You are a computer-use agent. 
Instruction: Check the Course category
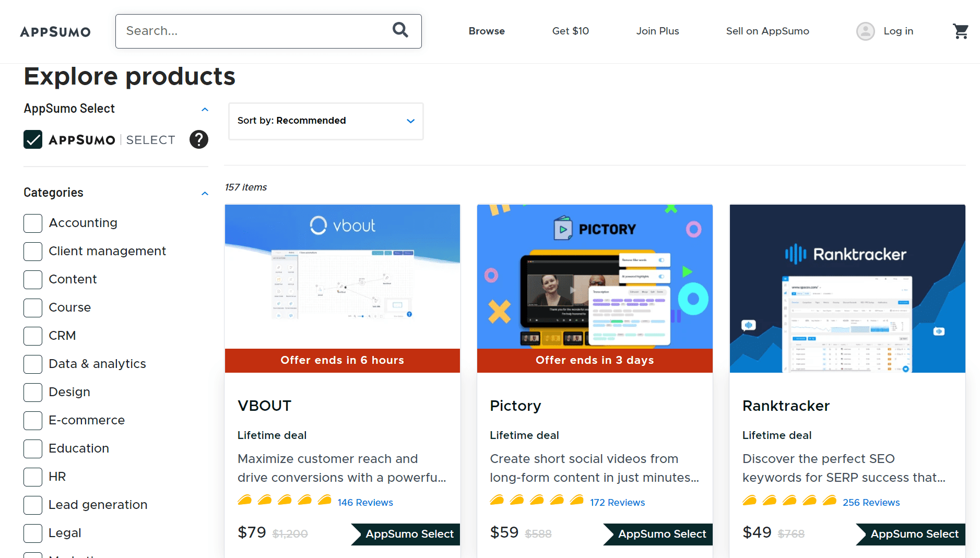pos(33,307)
